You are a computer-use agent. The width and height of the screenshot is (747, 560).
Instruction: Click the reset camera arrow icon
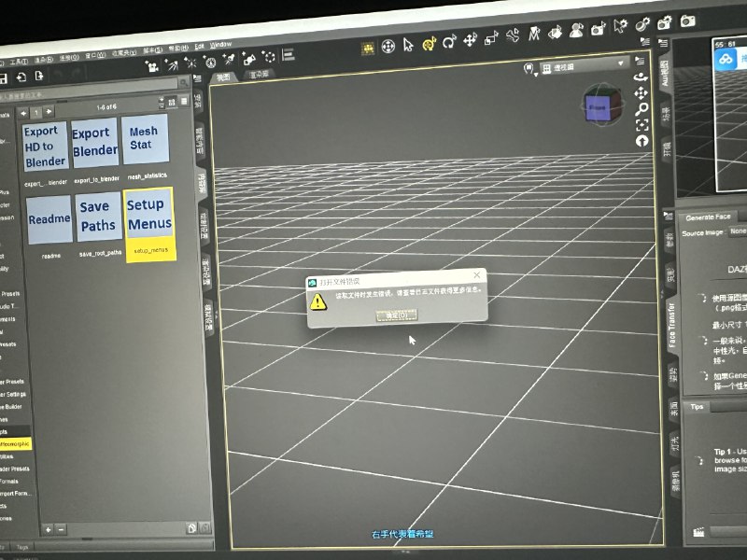[642, 141]
